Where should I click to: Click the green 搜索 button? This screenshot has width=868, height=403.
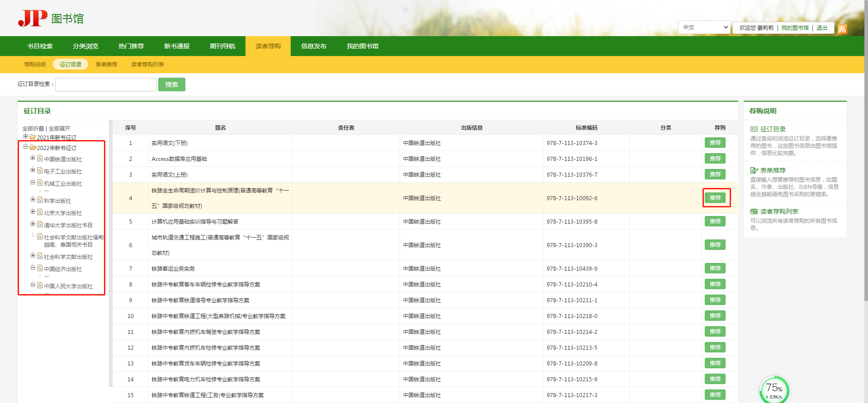click(x=171, y=84)
